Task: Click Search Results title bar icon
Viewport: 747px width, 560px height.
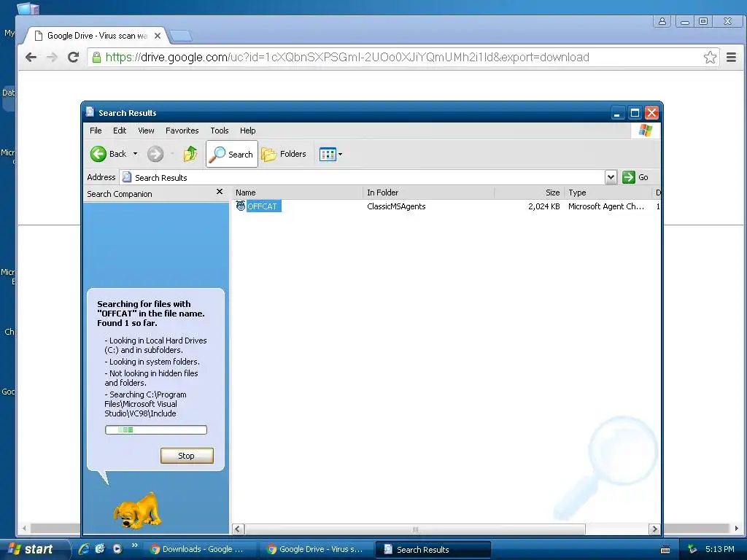Action: tap(90, 112)
